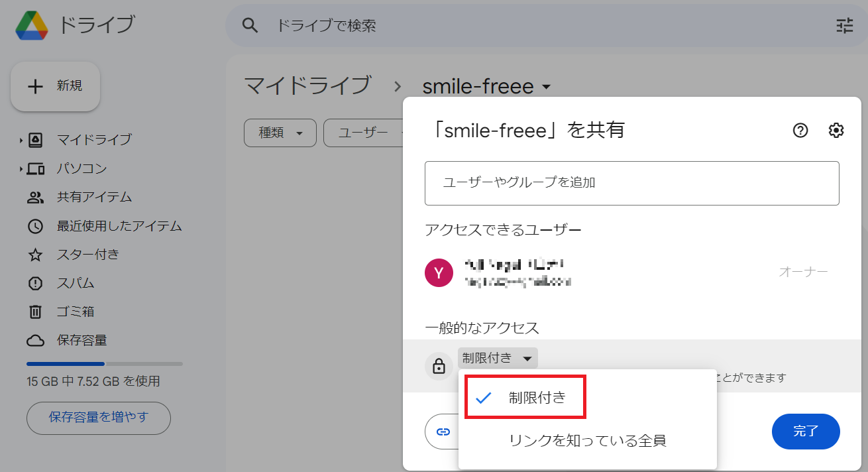Click the ユーザーやグループを追加 input field

coord(632,183)
